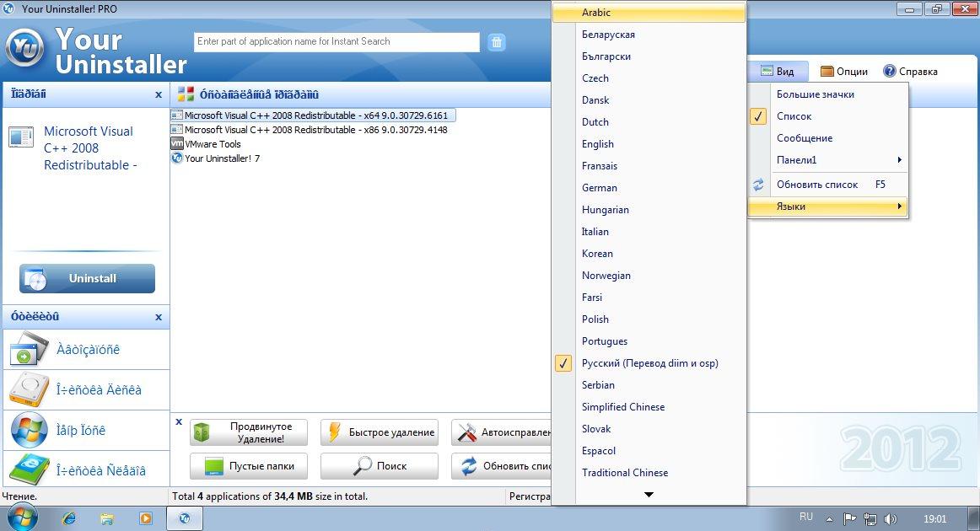
Task: Click the Your Uninstaller! 7 list icon
Action: 177,158
